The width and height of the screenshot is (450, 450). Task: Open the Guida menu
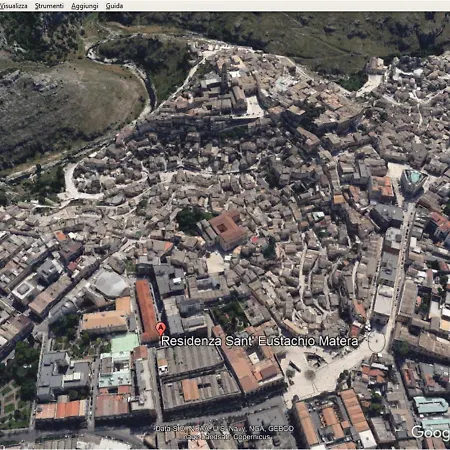point(114,6)
